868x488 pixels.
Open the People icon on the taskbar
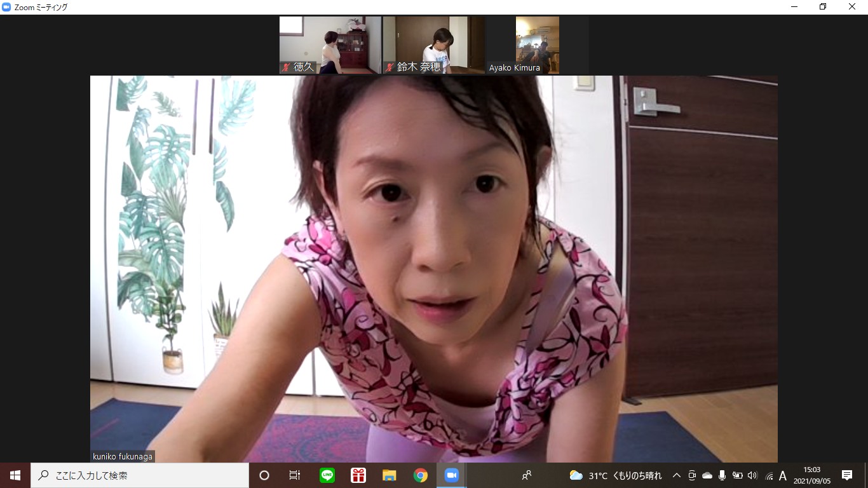(x=527, y=475)
